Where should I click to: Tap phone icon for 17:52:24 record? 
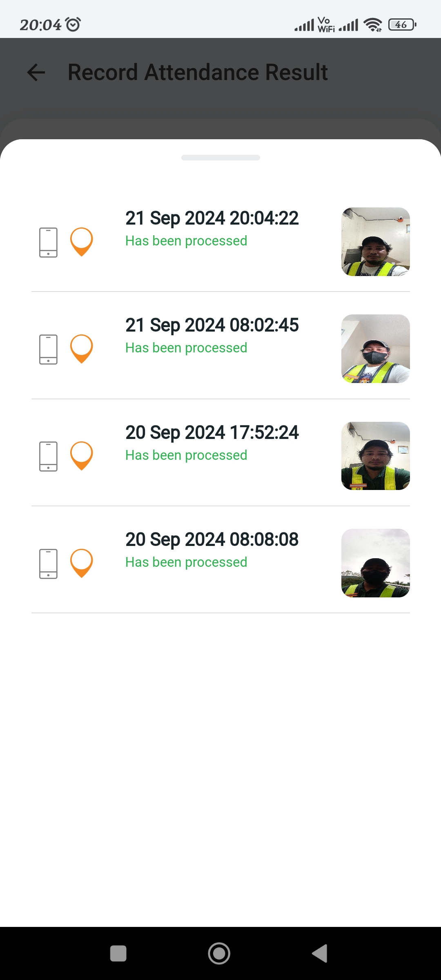click(48, 456)
